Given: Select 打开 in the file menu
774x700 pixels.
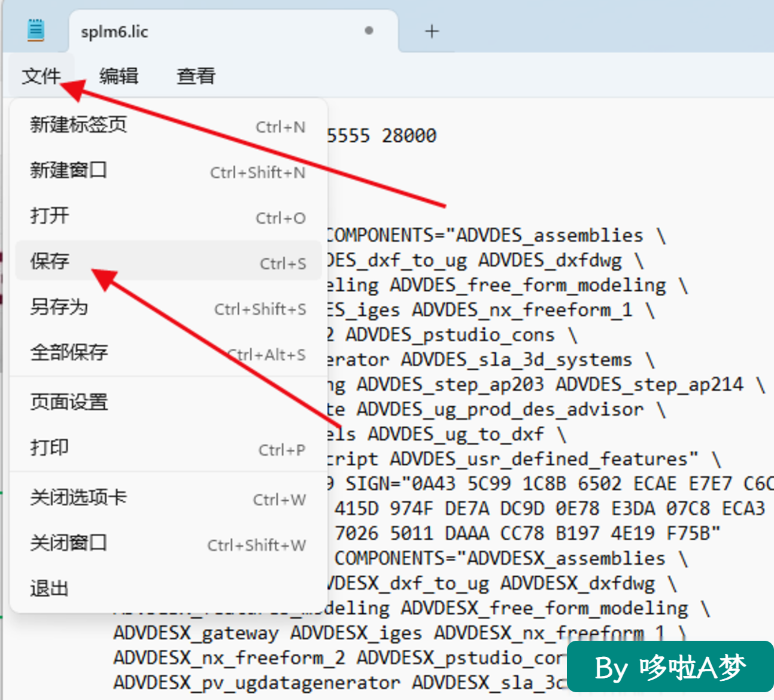Looking at the screenshot, I should 168,216.
